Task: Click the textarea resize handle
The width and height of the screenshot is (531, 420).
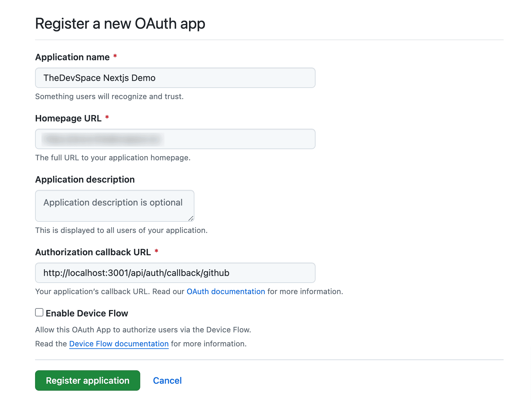Action: (x=191, y=219)
